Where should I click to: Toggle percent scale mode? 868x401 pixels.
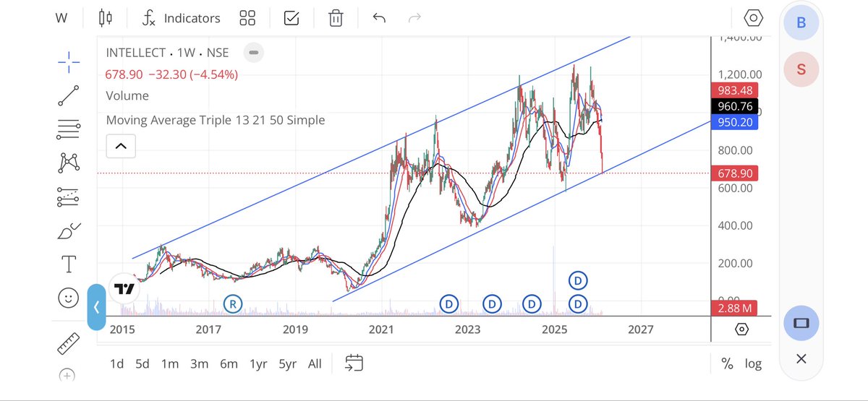[x=727, y=363]
